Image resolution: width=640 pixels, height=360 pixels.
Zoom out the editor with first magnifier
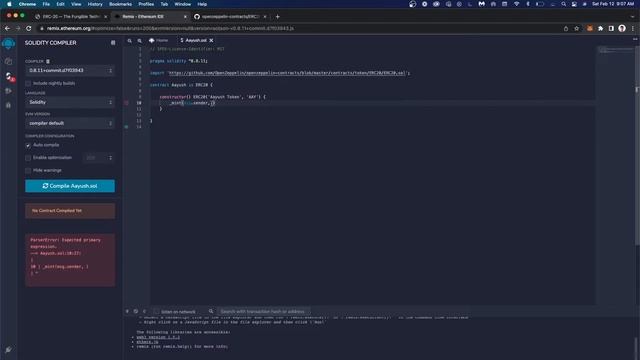click(x=130, y=41)
